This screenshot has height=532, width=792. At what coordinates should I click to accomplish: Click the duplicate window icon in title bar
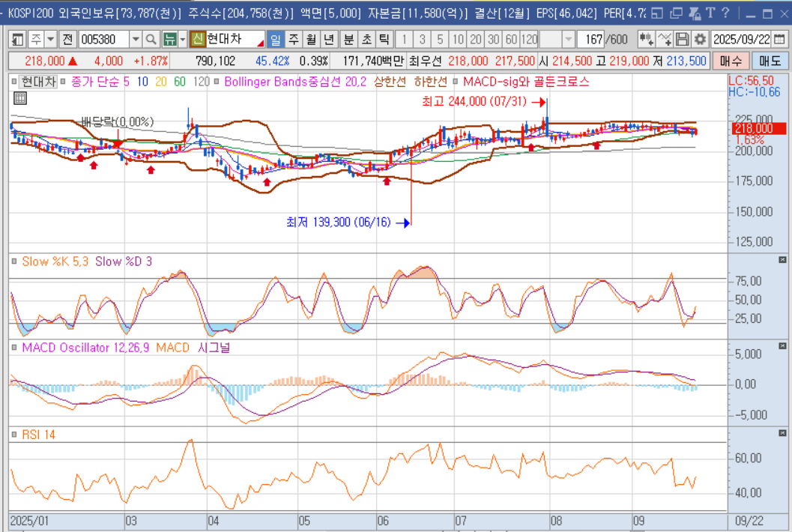coord(676,13)
